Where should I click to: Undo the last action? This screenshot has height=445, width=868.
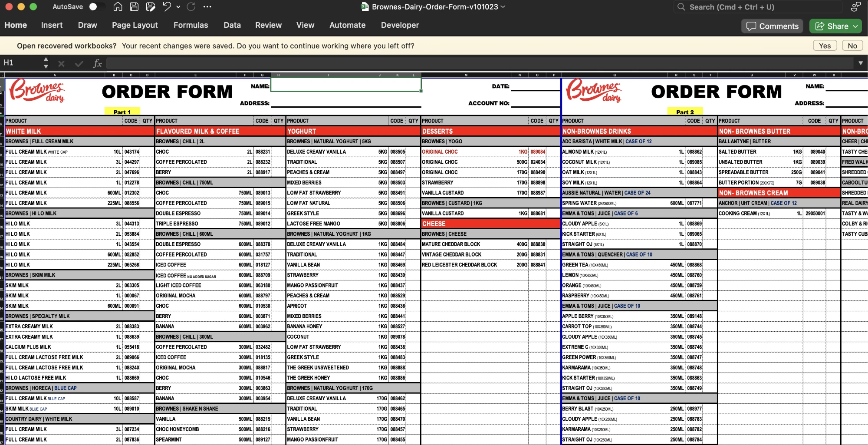[x=167, y=7]
